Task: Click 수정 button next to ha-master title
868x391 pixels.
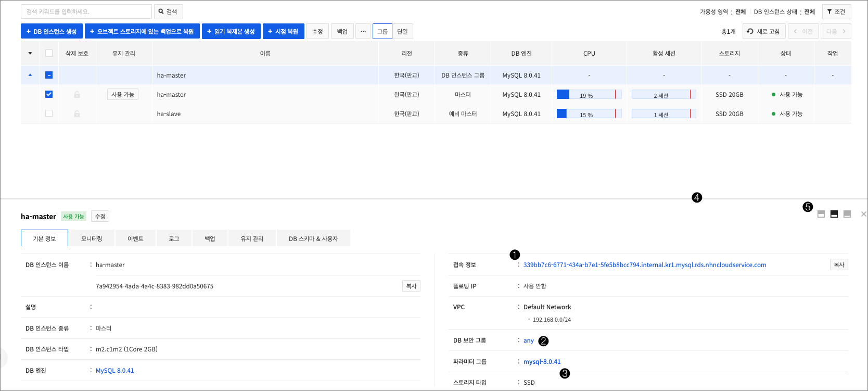Action: 100,216
